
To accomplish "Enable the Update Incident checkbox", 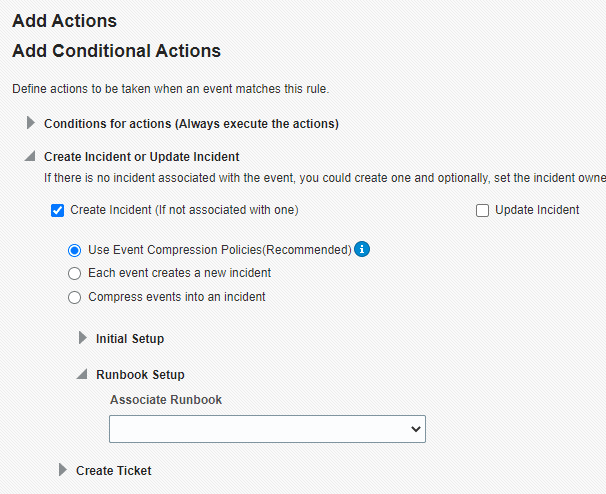I will tap(482, 210).
